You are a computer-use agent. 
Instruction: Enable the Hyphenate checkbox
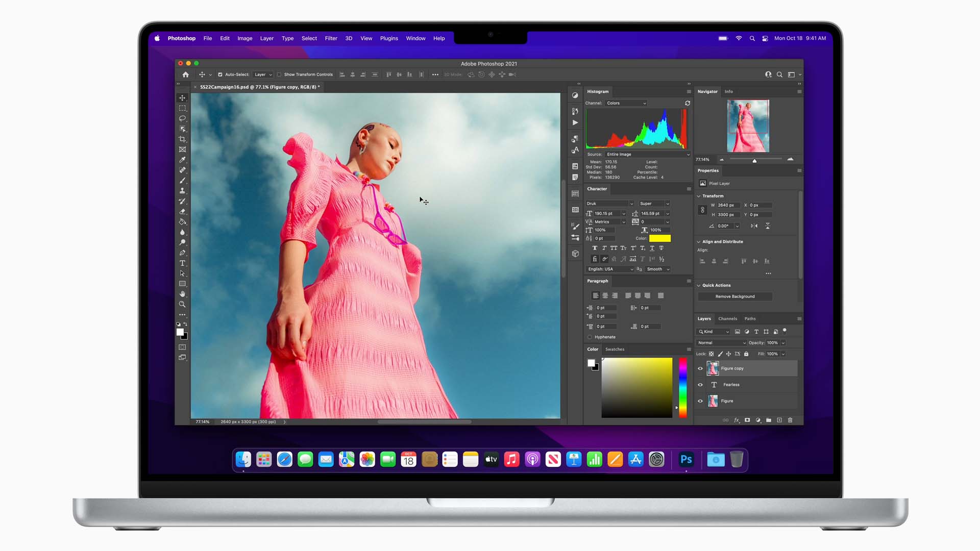tap(590, 337)
